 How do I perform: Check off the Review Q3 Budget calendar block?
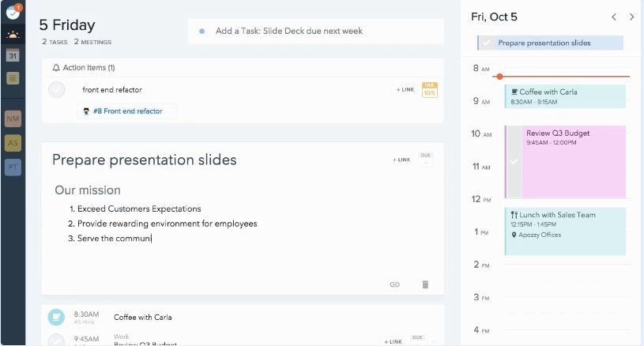[x=514, y=161]
